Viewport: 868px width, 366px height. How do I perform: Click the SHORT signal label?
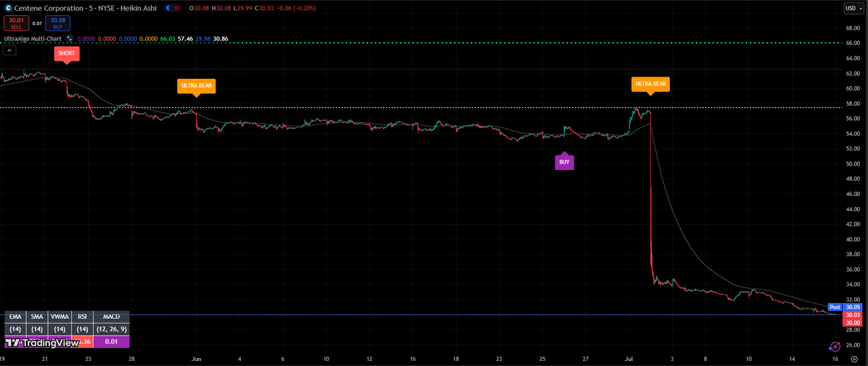67,54
